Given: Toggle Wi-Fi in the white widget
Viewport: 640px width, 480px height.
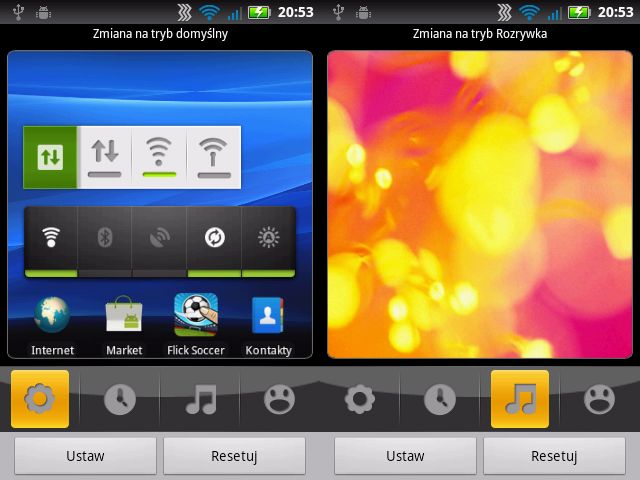Looking at the screenshot, I should [159, 157].
